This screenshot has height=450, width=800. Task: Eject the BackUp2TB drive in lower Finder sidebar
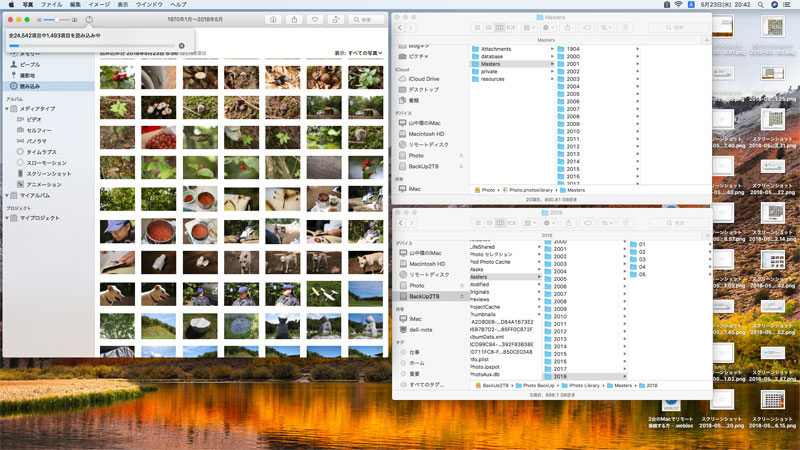pyautogui.click(x=461, y=297)
